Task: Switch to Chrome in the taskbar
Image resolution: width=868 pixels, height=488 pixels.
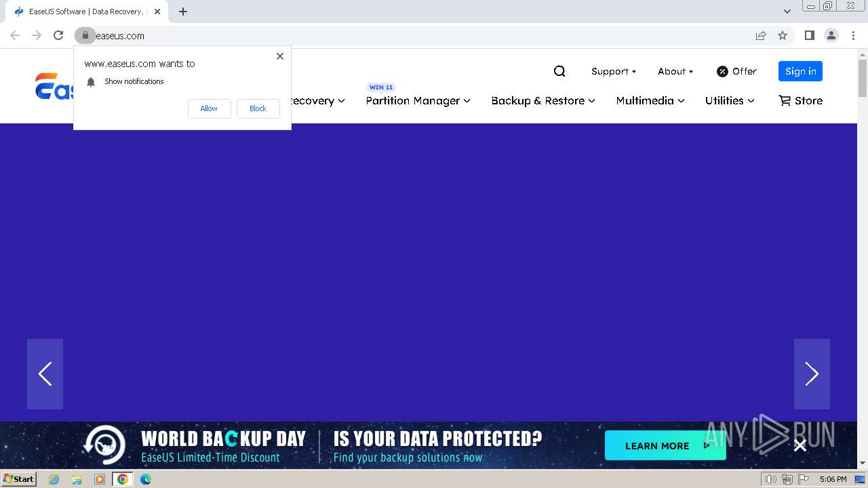Action: 123,479
